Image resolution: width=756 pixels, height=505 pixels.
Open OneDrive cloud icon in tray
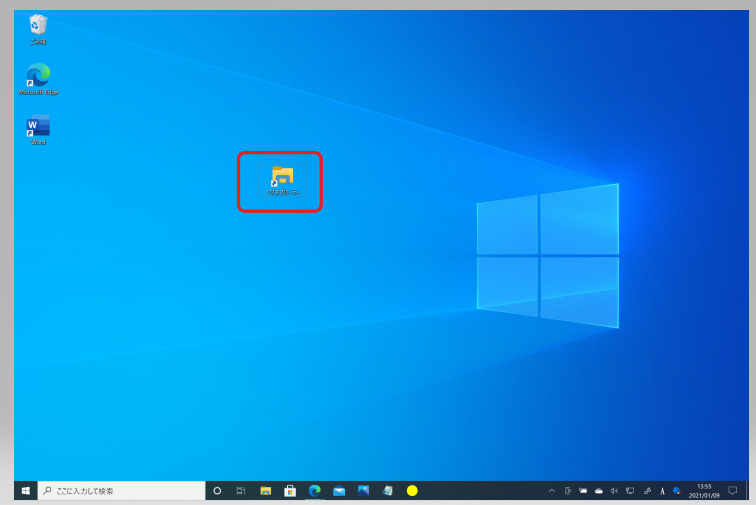pos(598,491)
